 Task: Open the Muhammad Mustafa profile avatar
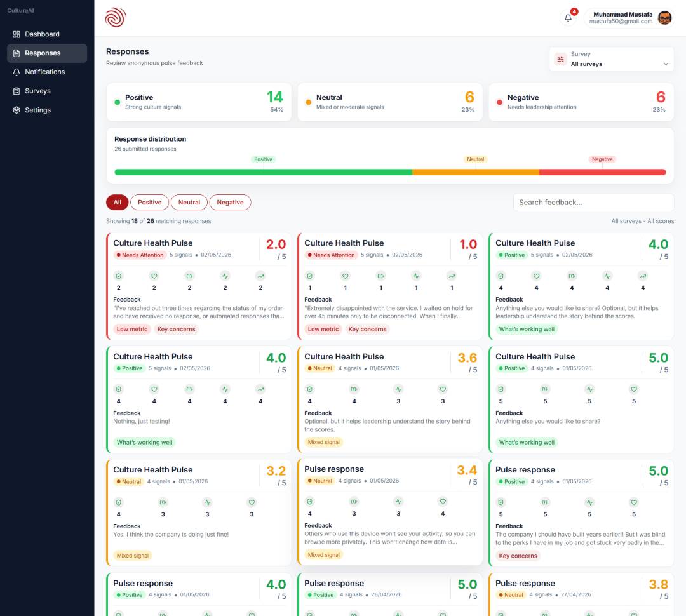point(664,18)
